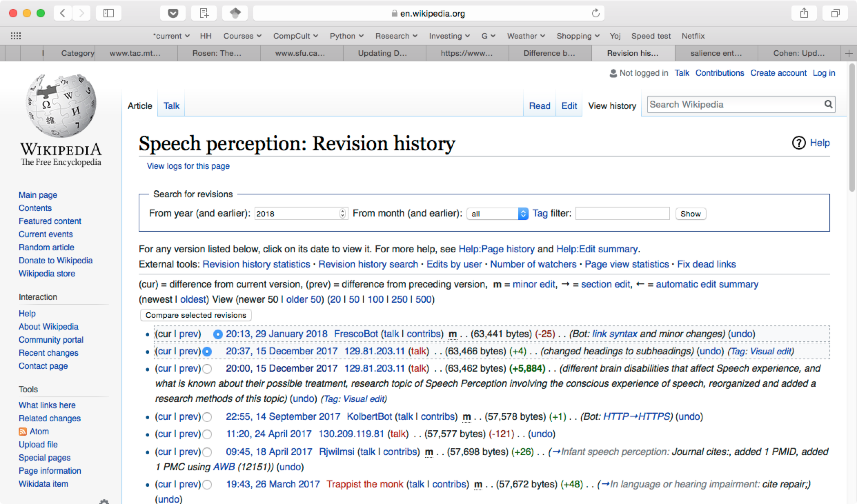
Task: Select radio for 20:37, 15 December 2017 revision
Action: 207,351
